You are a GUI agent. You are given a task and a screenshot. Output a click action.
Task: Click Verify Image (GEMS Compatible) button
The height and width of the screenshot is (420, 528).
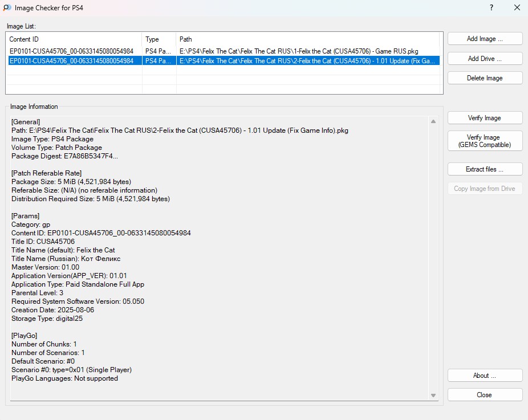[x=485, y=141]
